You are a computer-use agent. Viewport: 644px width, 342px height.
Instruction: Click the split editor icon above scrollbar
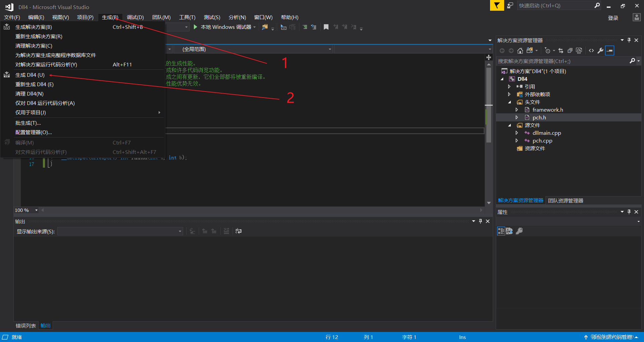[489, 57]
